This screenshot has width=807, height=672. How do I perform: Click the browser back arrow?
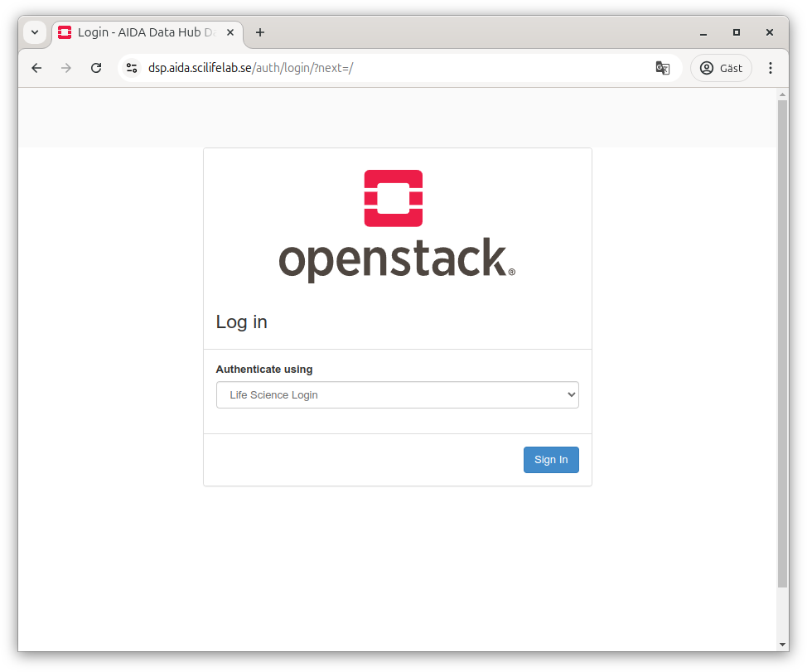36,68
